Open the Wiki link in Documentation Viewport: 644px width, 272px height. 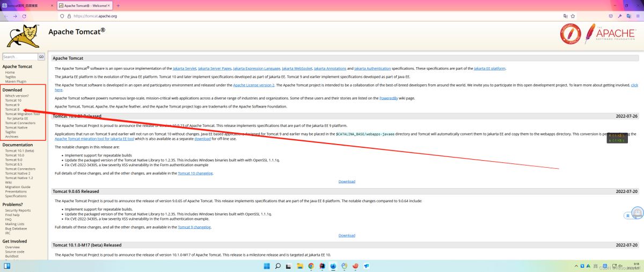point(8,182)
